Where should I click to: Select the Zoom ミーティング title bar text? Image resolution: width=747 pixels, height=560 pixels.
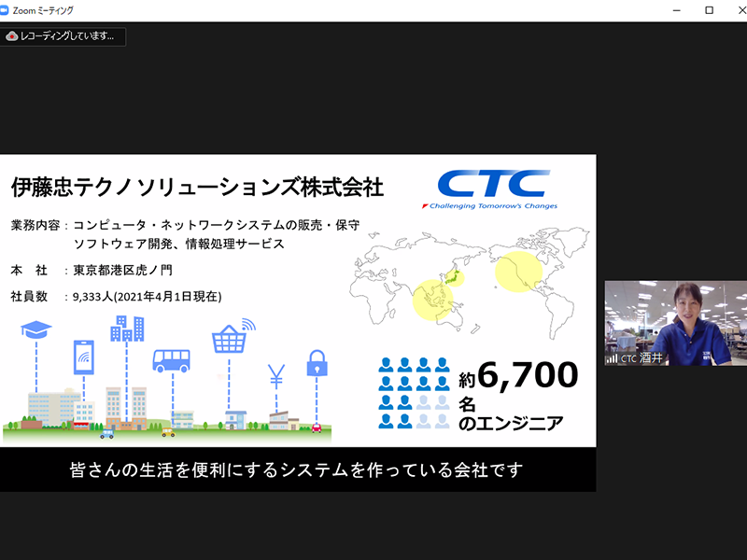42,8
